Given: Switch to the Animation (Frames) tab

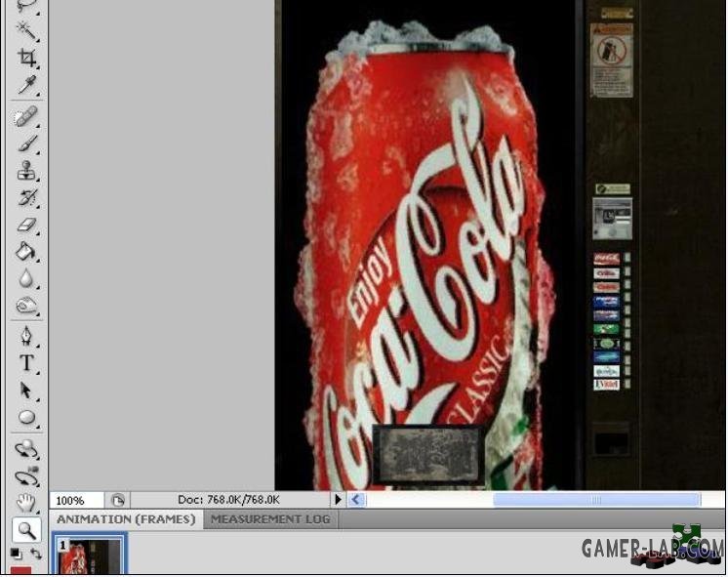Looking at the screenshot, I should [126, 519].
